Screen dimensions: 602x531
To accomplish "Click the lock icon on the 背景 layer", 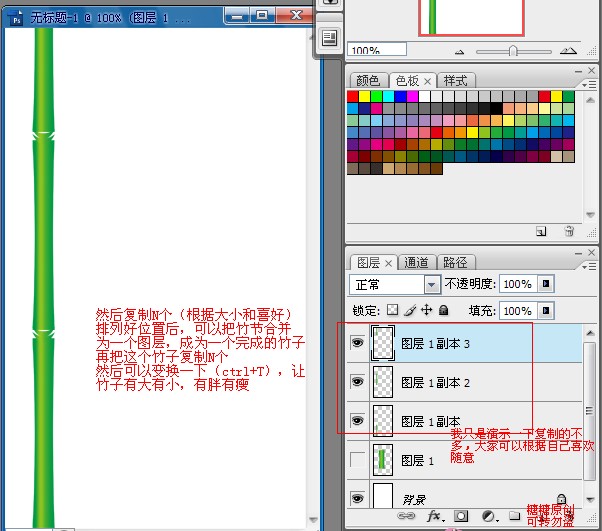I will (561, 499).
